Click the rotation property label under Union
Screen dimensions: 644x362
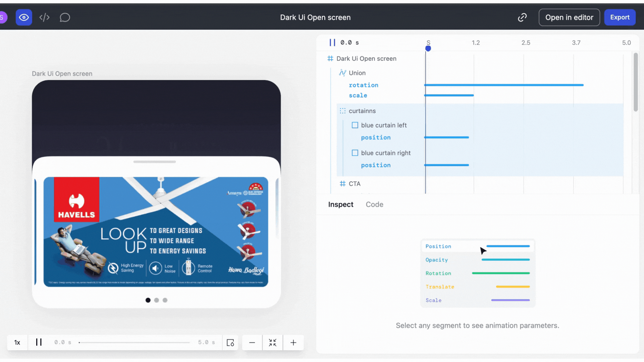(x=363, y=85)
